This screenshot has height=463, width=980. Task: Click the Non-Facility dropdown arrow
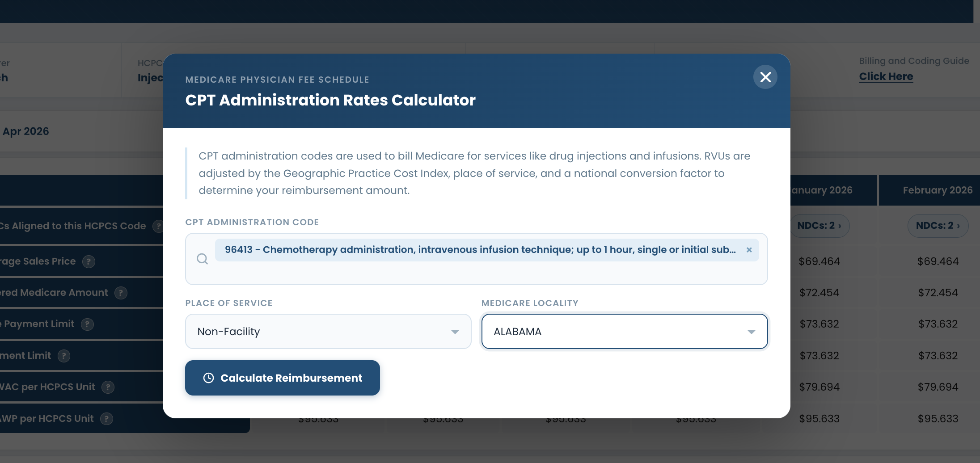(455, 332)
